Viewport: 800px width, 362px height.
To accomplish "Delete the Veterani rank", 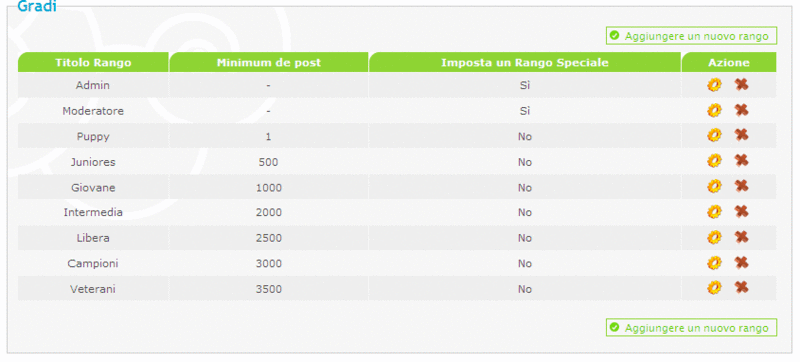I will click(741, 288).
